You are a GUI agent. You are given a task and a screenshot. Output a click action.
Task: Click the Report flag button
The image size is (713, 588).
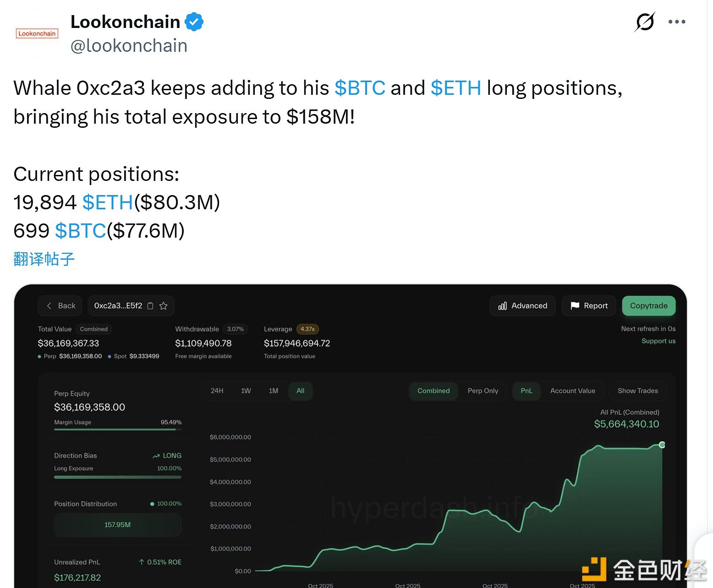click(x=589, y=306)
